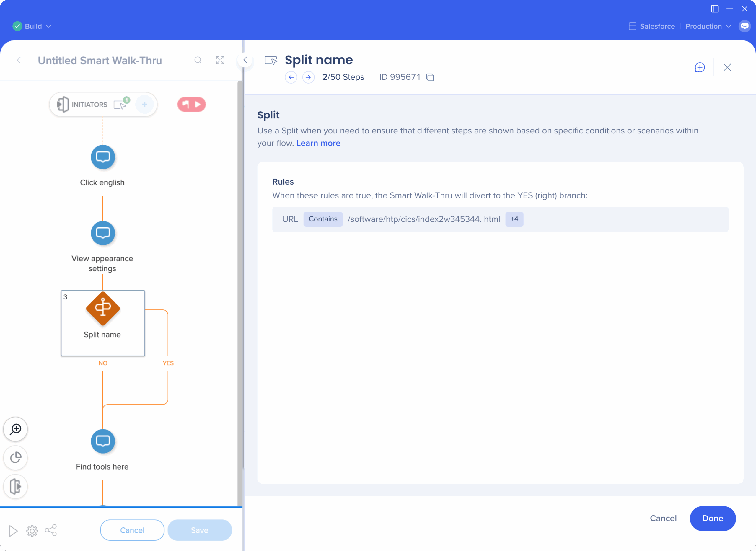Viewport: 756px width, 551px height.
Task: Select the launcher initiator with badge 1
Action: coord(121,104)
